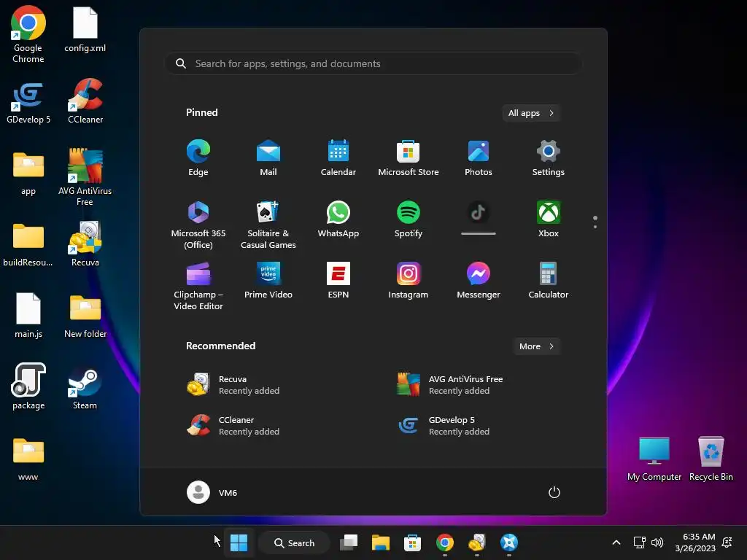Show More recommended items
747x560 pixels.
click(x=537, y=346)
